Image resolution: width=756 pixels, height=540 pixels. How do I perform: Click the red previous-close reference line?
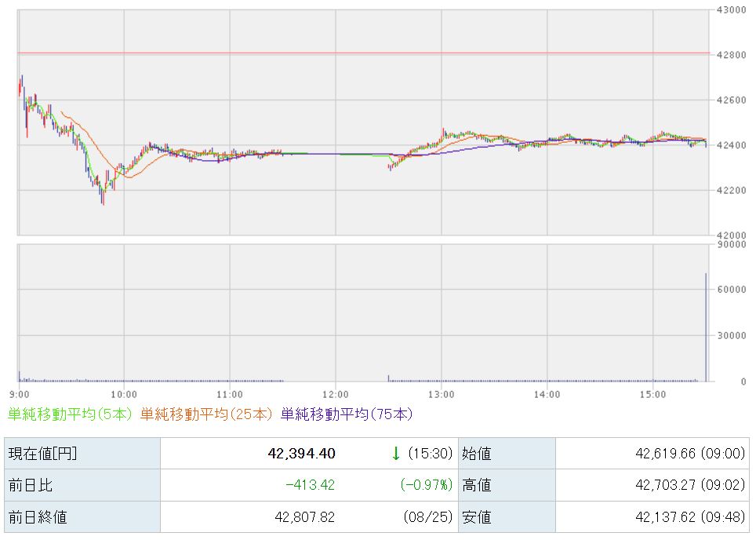pyautogui.click(x=364, y=53)
